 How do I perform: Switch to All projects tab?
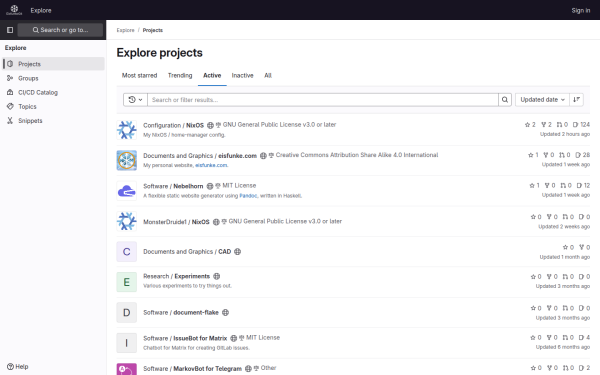pos(268,75)
